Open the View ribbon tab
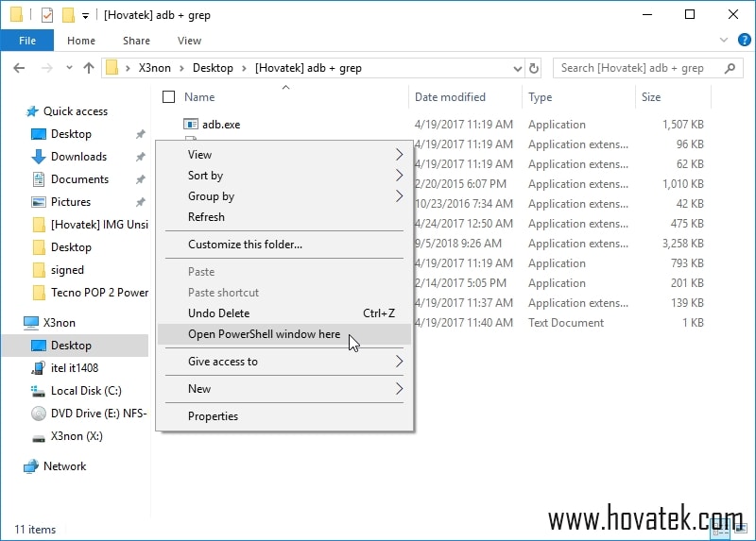The width and height of the screenshot is (756, 541). pos(189,41)
